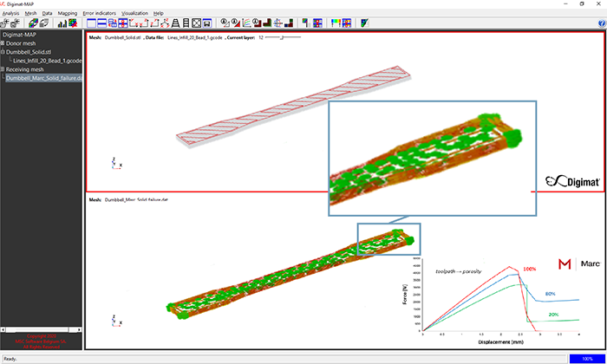Select Lines_Infill_20_Bead_1.gcode in the tree

(x=47, y=61)
